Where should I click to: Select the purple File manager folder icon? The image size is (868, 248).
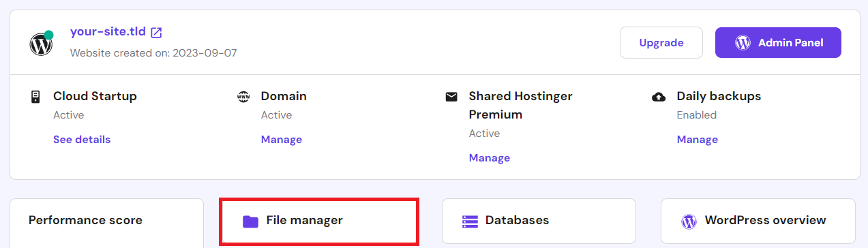click(x=250, y=221)
